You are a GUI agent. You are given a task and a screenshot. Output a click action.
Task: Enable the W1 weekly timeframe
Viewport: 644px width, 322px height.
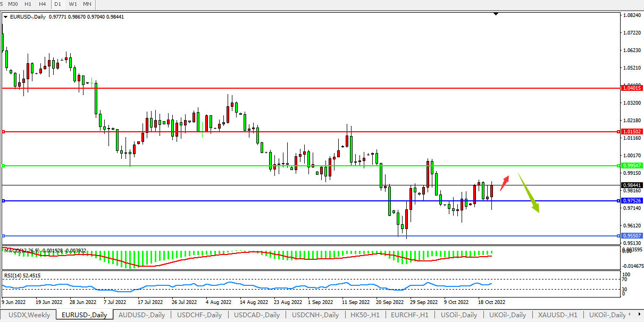tap(73, 4)
